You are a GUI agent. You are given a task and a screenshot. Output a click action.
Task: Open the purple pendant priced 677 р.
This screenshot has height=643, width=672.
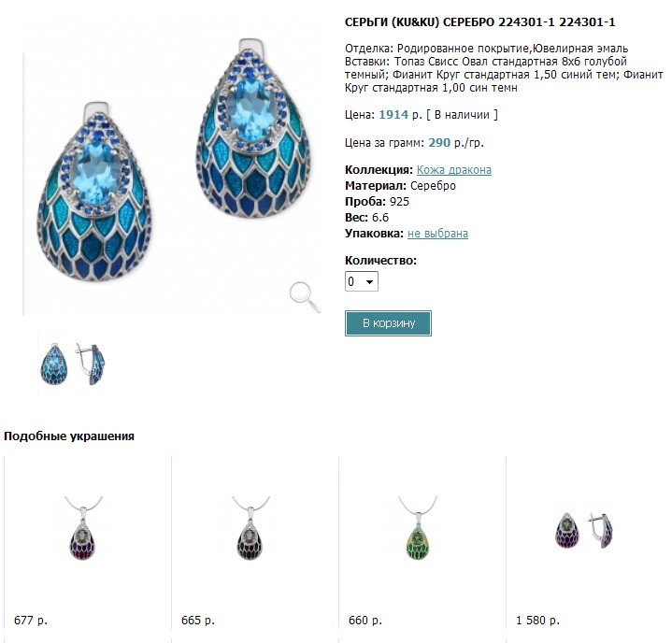pos(83,529)
